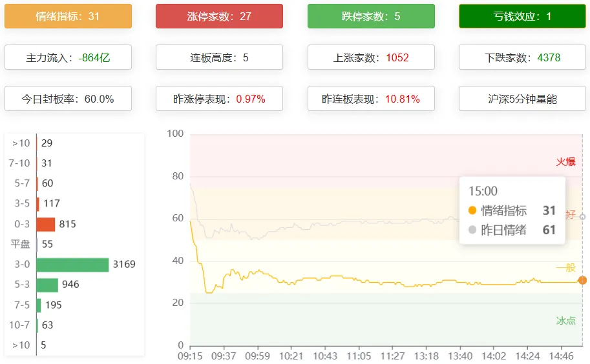
Task: Click the 一般 zone label
Action: pos(566,268)
